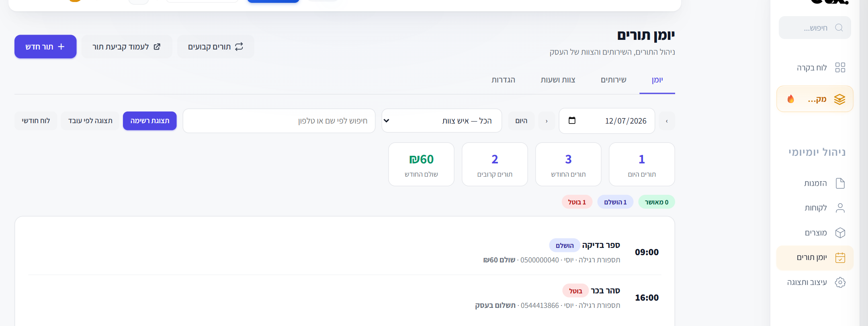Open products via the box icon (מוצרים)

[840, 233]
